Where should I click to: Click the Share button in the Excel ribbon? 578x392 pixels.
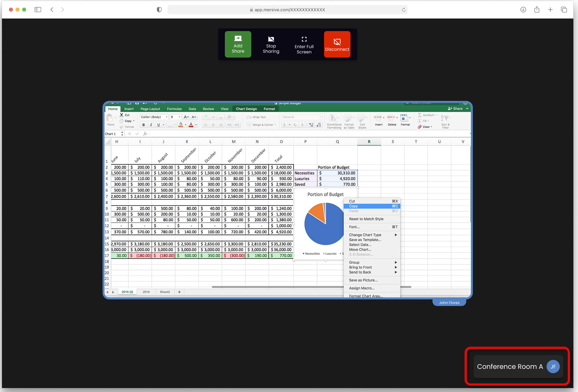click(455, 109)
